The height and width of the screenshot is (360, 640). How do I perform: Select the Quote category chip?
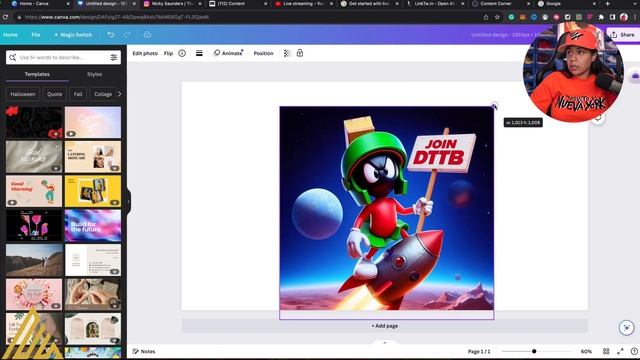coord(55,94)
